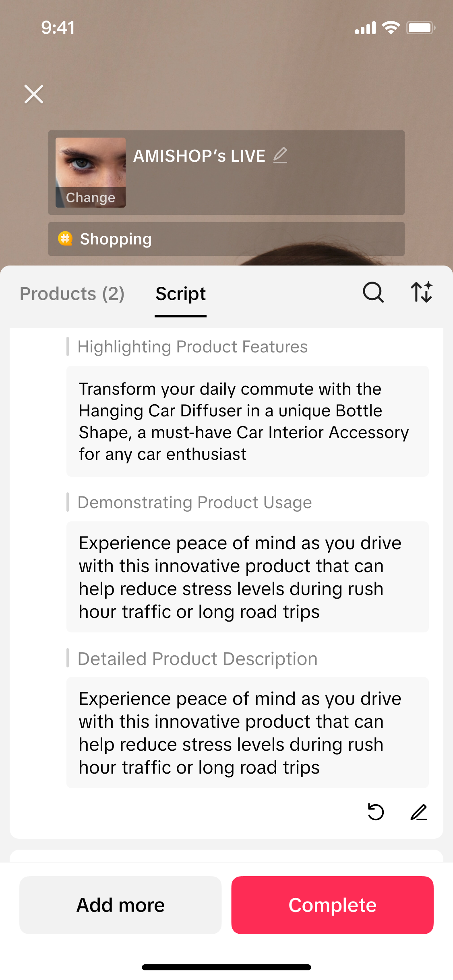Tap the red Complete button
The image size is (453, 980).
[x=332, y=905]
